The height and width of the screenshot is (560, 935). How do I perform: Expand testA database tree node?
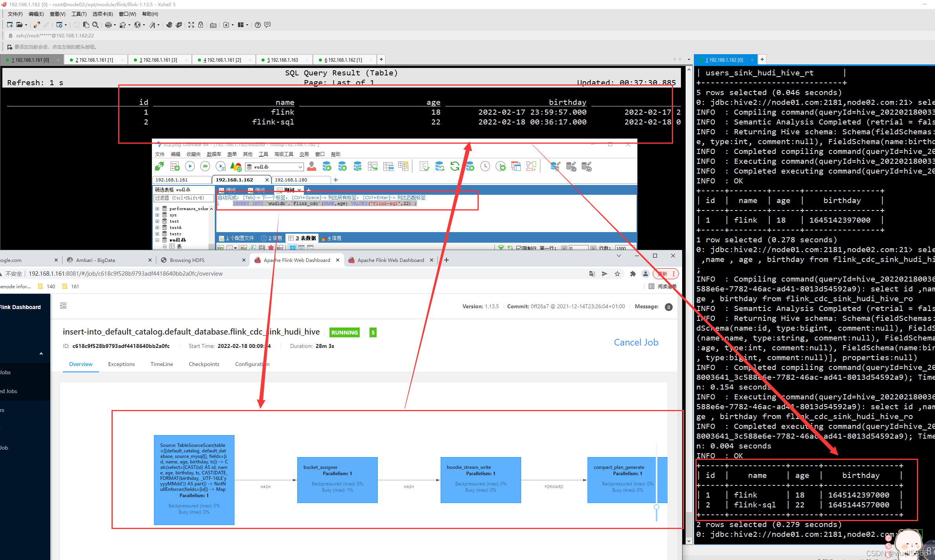click(x=157, y=227)
